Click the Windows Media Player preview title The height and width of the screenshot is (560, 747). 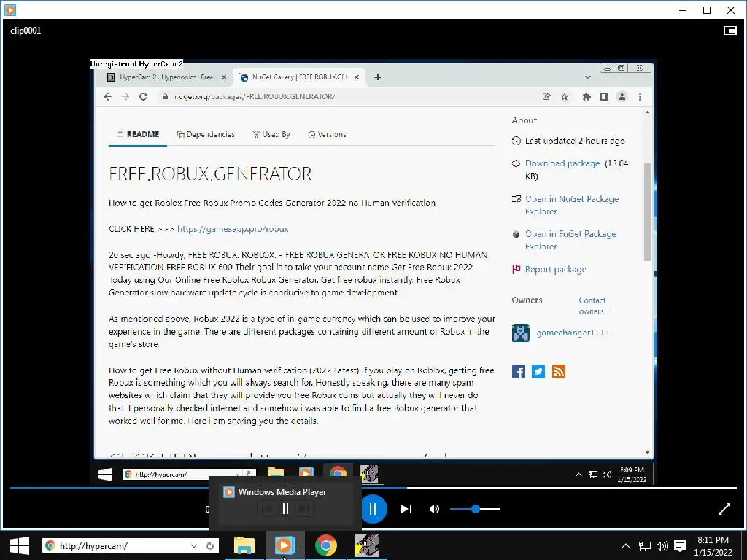pos(282,492)
